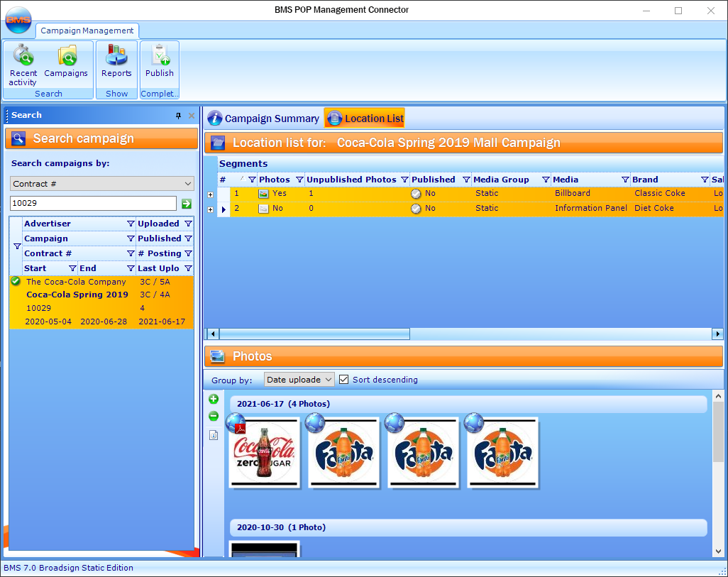728x577 pixels.
Task: Filter the Media Group column
Action: coord(546,180)
